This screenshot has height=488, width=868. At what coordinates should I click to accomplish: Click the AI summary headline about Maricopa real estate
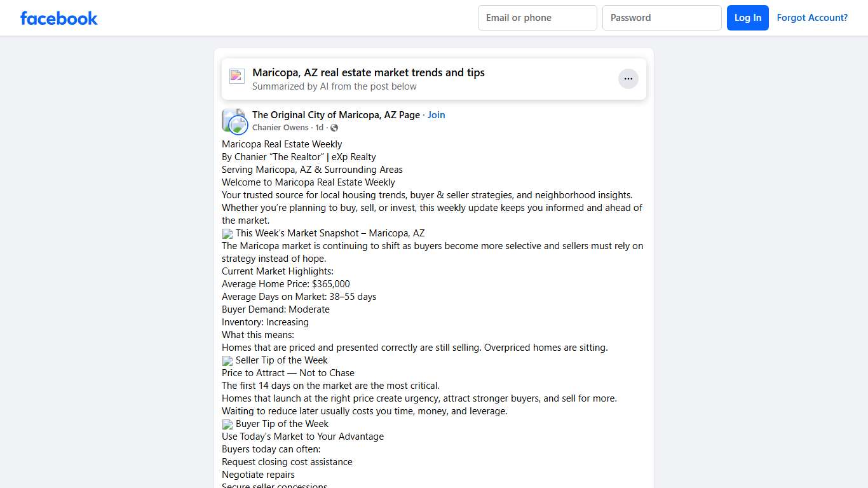[x=368, y=72]
